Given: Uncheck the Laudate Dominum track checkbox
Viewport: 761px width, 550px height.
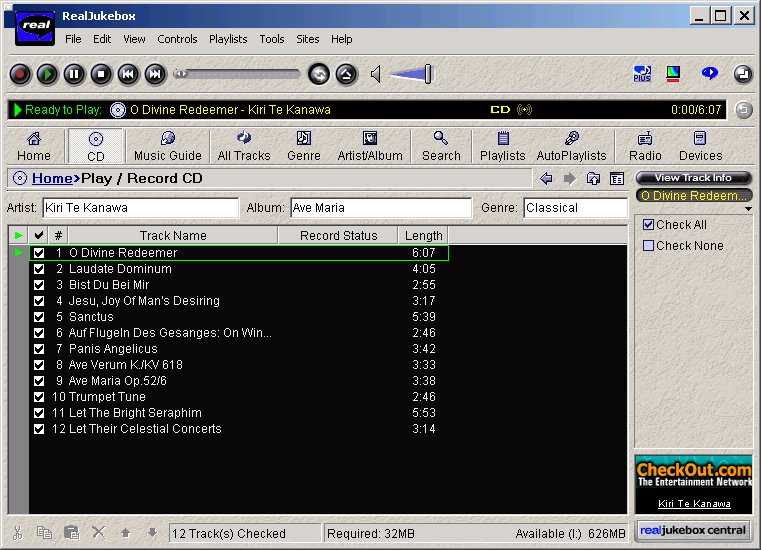Looking at the screenshot, I should [x=39, y=269].
